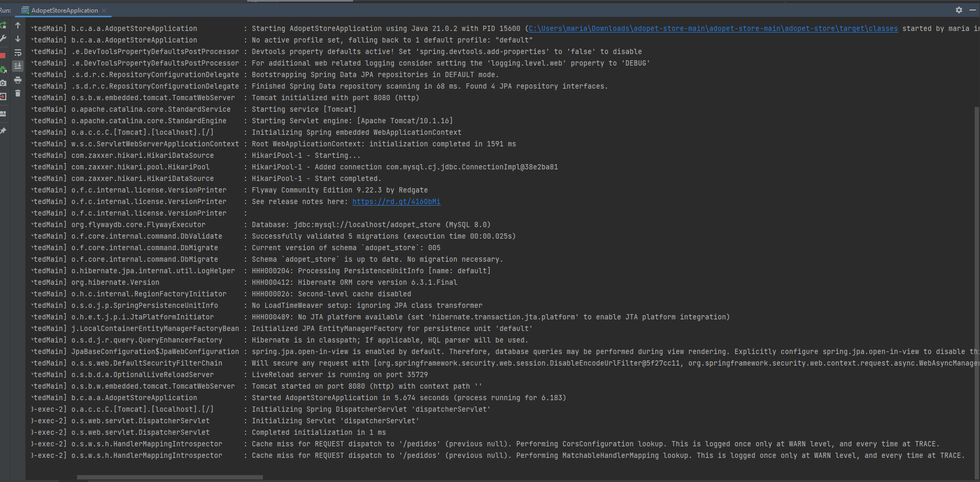The width and height of the screenshot is (980, 482).
Task: Click 'HikariPool-1 - Starting...' text
Action: click(306, 156)
